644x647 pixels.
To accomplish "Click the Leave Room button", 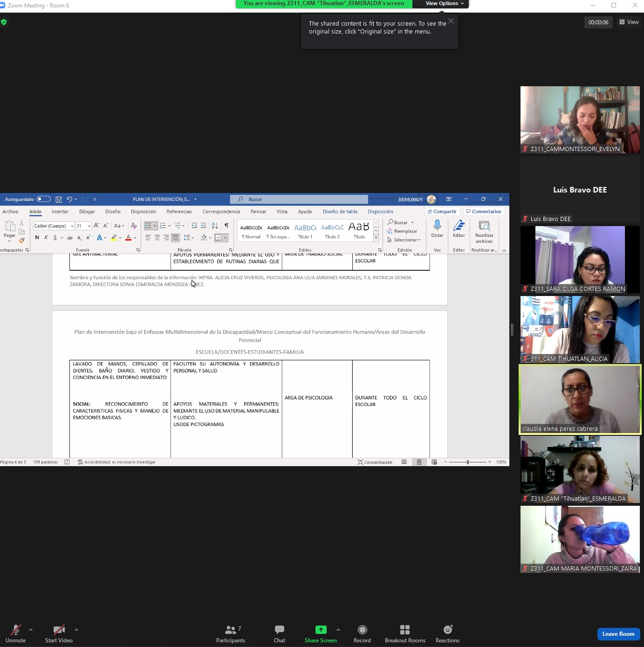I will pos(618,634).
